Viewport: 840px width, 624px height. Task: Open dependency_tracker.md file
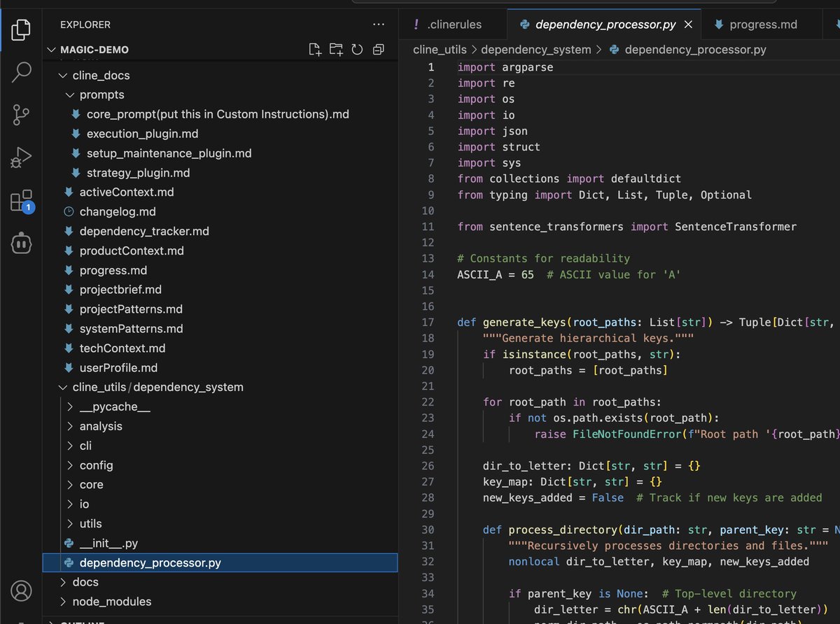click(x=144, y=231)
